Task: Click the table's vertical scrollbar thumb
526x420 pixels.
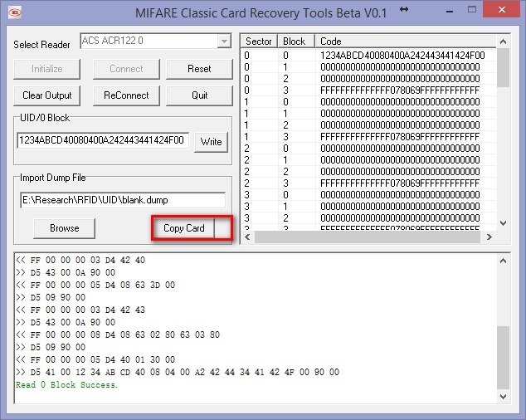Action: [503, 67]
